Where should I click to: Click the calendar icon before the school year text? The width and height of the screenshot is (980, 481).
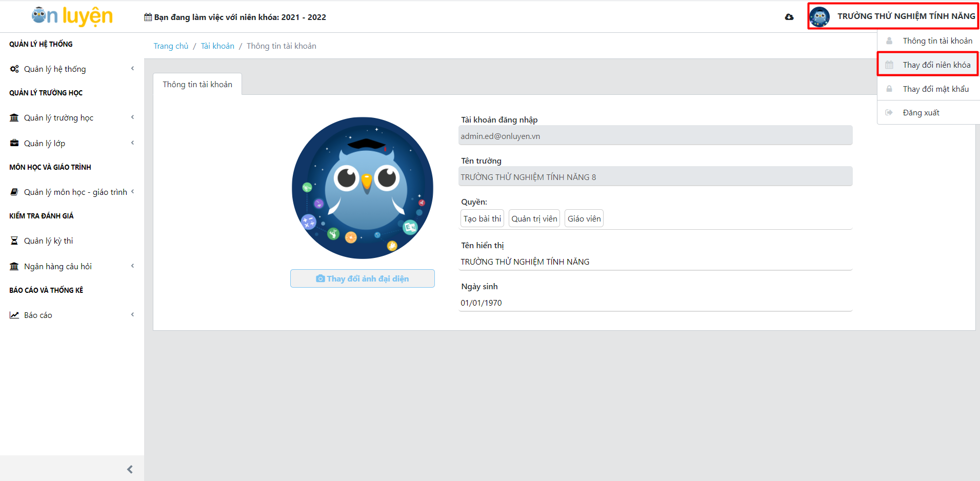tap(148, 17)
